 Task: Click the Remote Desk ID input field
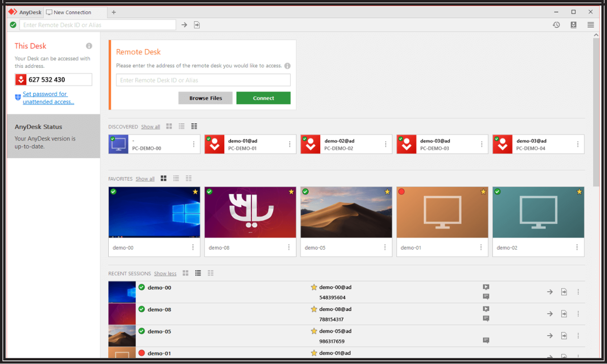[x=203, y=80]
